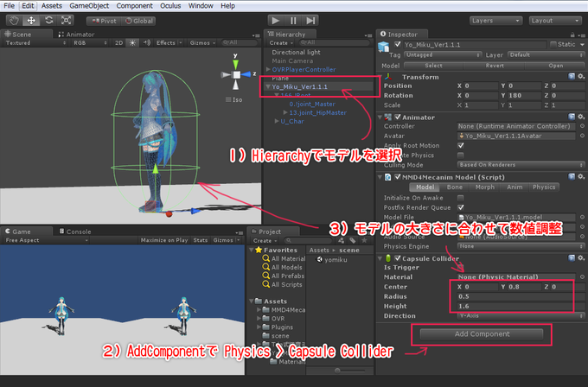588x387 pixels.
Task: Open the Layers dropdown
Action: pyautogui.click(x=495, y=21)
